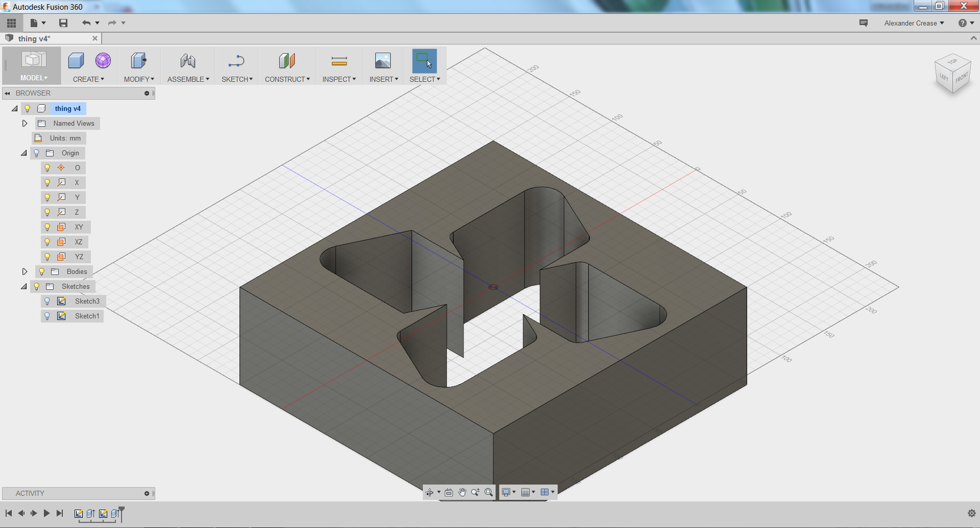Hide the Origin folder contents
The image size is (980, 528).
(x=23, y=153)
